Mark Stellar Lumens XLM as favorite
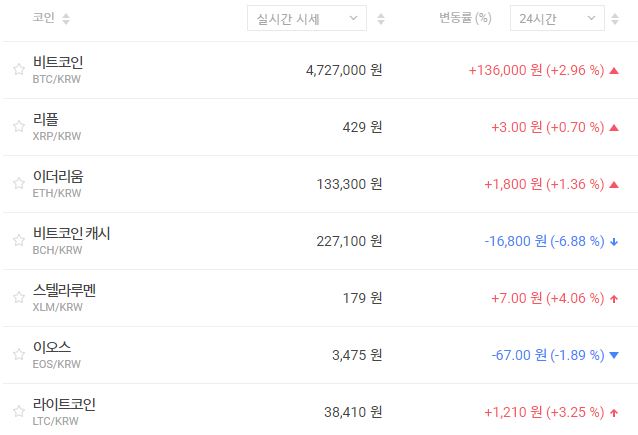The image size is (638, 435). [18, 298]
